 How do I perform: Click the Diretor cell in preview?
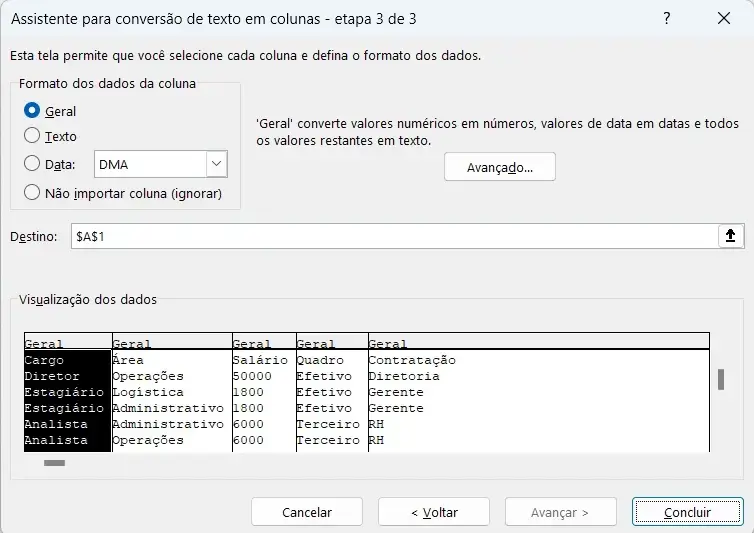tap(51, 376)
